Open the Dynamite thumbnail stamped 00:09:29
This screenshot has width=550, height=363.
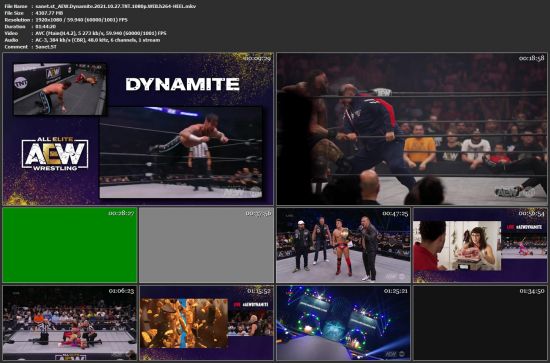(x=138, y=129)
